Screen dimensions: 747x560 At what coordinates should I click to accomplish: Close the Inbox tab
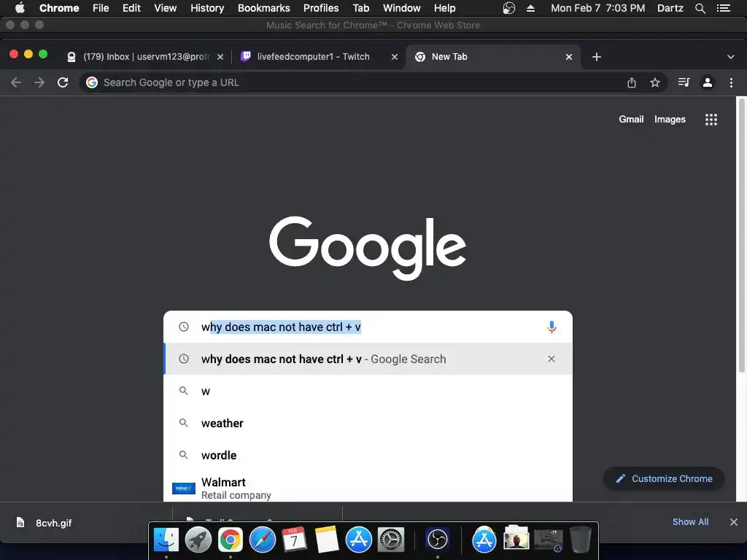pyautogui.click(x=220, y=57)
